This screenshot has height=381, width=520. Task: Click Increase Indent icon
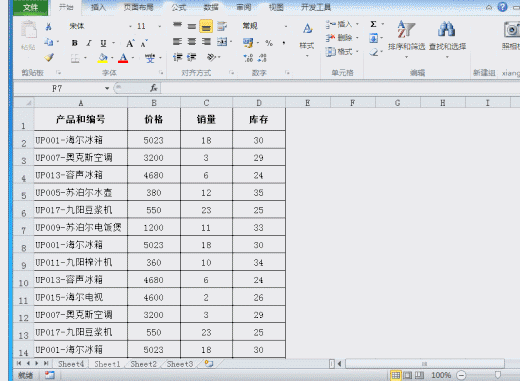pyautogui.click(x=192, y=57)
